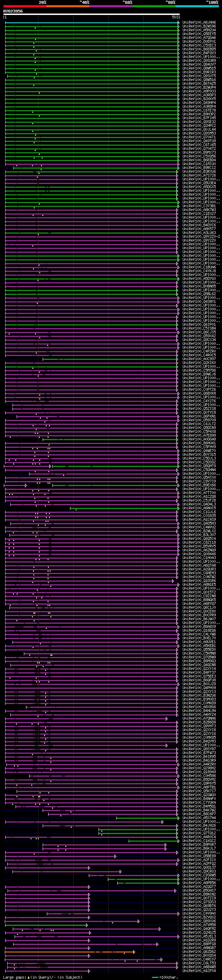The image size is (222, 980).
Task: Select hit UniRef100_A9P933
Action: 199,91
